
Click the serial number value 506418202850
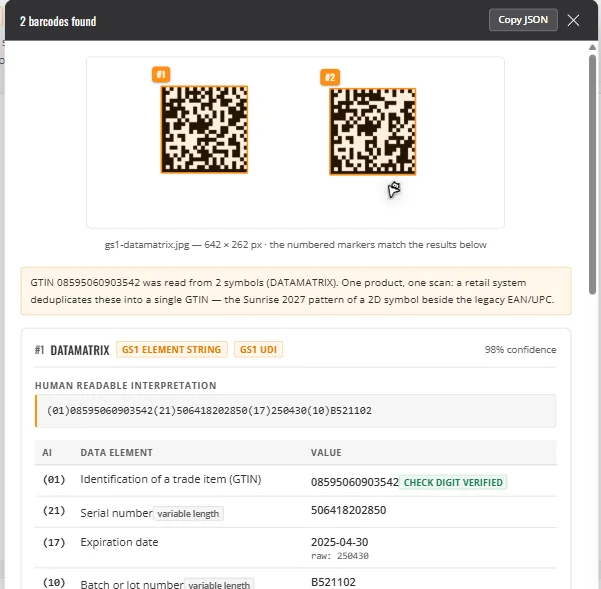click(x=348, y=510)
